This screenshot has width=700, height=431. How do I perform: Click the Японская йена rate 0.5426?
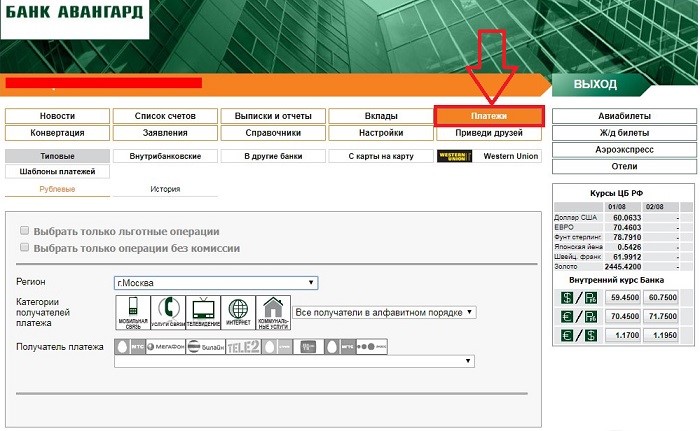tap(629, 247)
